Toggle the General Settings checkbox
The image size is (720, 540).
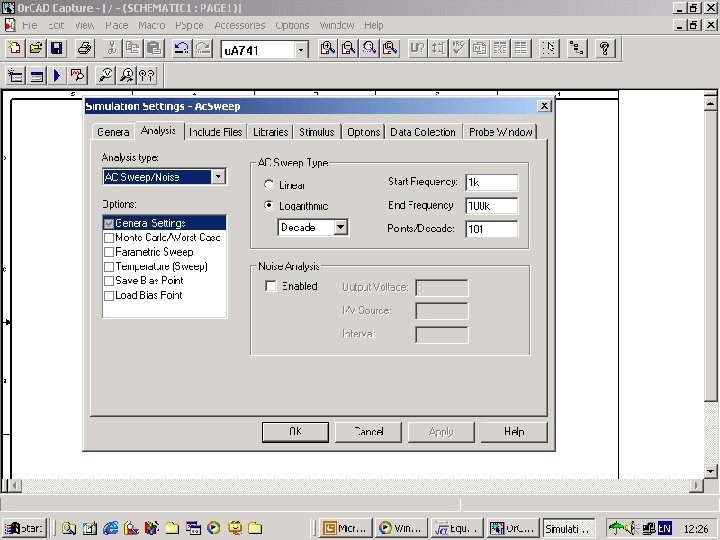(x=109, y=224)
